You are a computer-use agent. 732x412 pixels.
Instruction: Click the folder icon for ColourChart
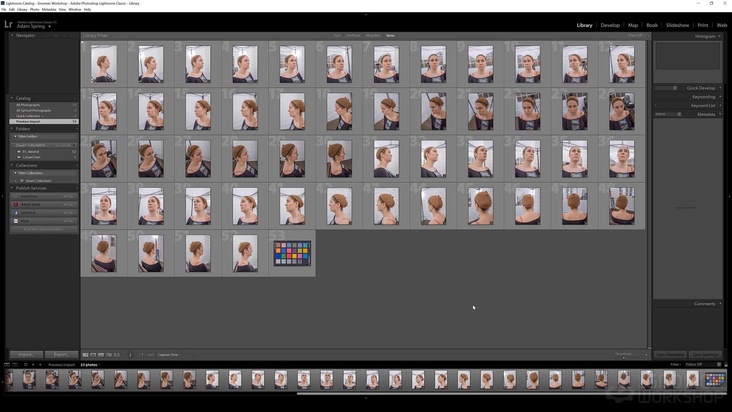19,157
